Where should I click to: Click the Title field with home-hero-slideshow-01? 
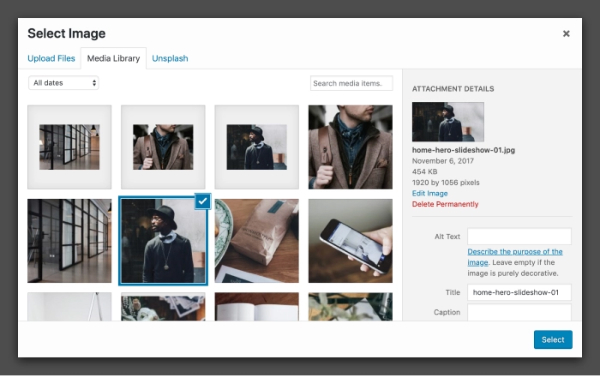tap(519, 292)
